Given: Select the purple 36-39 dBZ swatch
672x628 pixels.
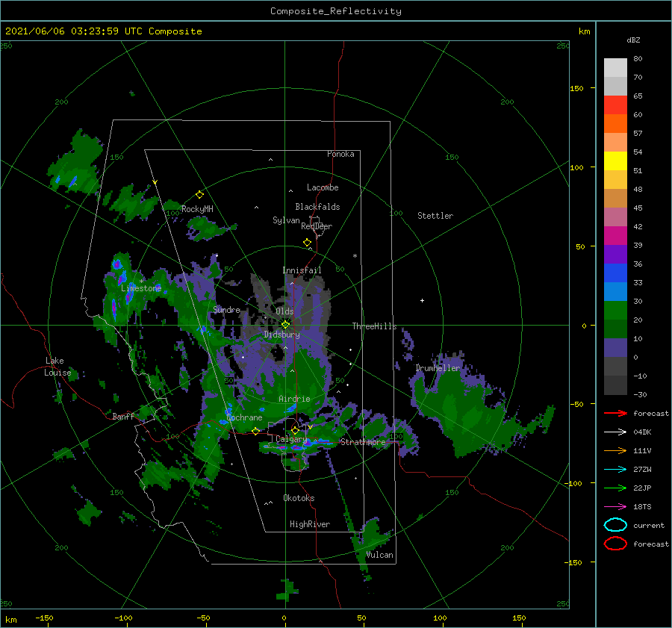Looking at the screenshot, I should click(x=615, y=254).
